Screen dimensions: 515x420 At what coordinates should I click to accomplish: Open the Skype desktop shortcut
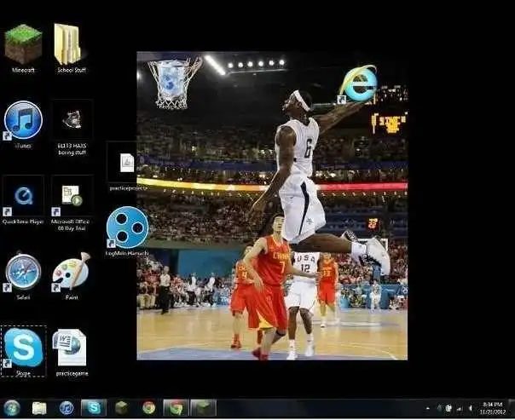click(23, 348)
